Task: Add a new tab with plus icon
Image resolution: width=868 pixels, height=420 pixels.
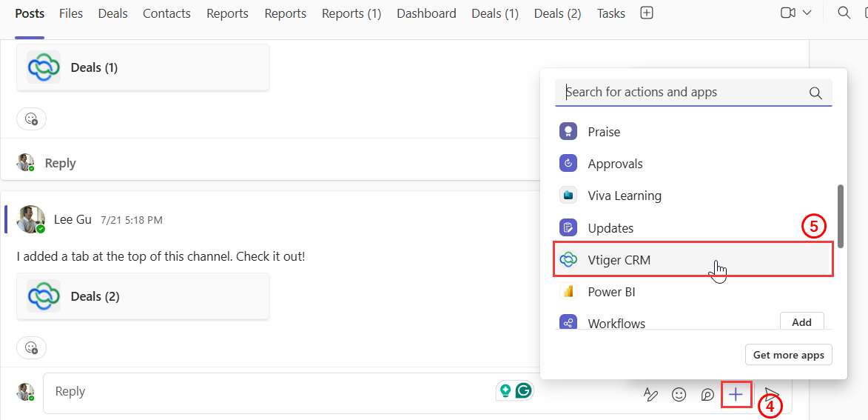Action: tap(647, 13)
